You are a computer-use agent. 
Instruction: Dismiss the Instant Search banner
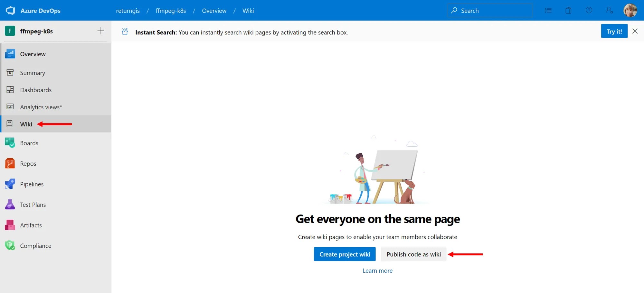click(x=635, y=31)
